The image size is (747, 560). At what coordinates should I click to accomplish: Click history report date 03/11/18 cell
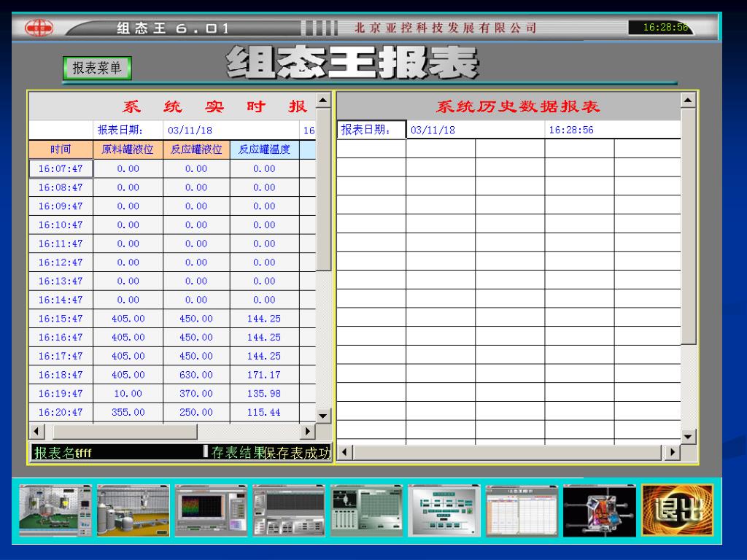(x=476, y=130)
